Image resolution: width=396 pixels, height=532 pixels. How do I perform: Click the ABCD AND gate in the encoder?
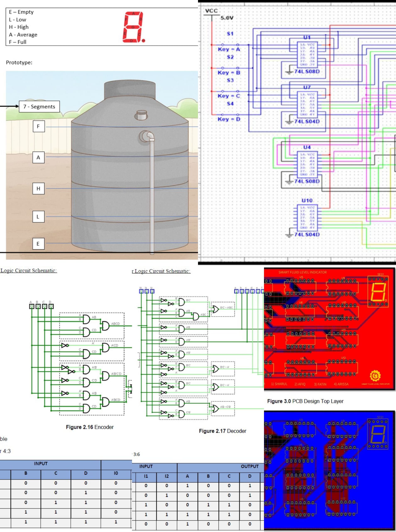(106, 326)
